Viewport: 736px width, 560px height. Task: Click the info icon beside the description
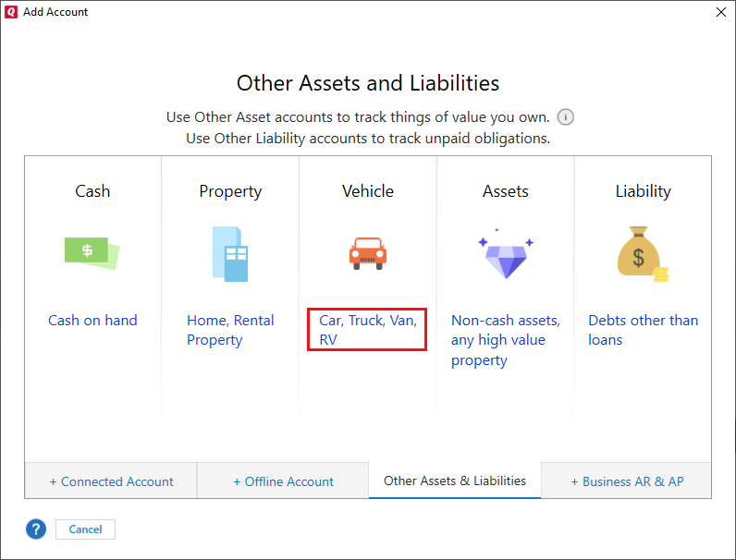566,117
